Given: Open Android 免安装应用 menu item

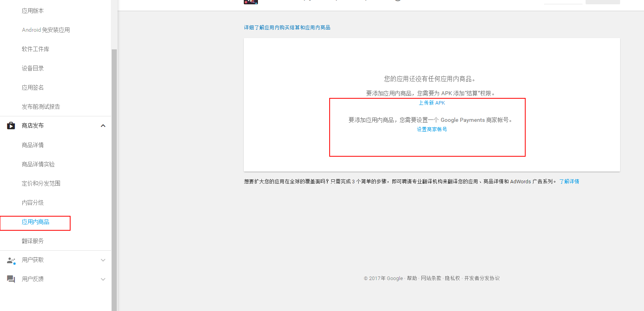Looking at the screenshot, I should coord(46,30).
